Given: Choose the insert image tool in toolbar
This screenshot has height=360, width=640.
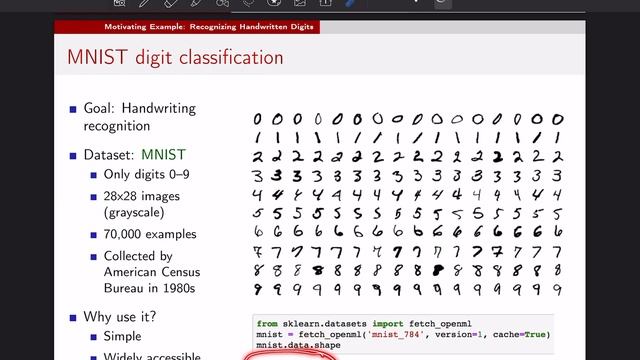Looking at the screenshot, I should tap(300, 3).
